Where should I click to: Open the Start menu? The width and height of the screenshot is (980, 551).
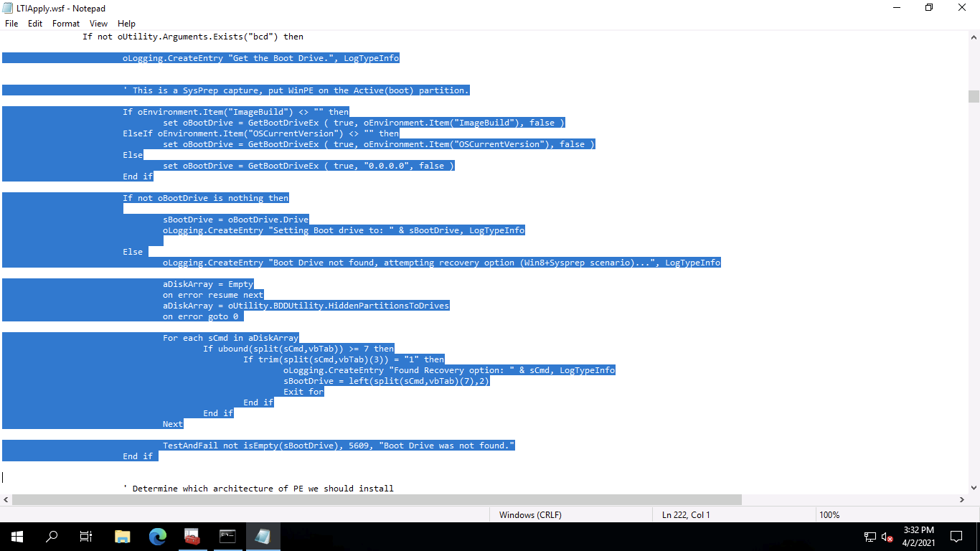tap(15, 536)
